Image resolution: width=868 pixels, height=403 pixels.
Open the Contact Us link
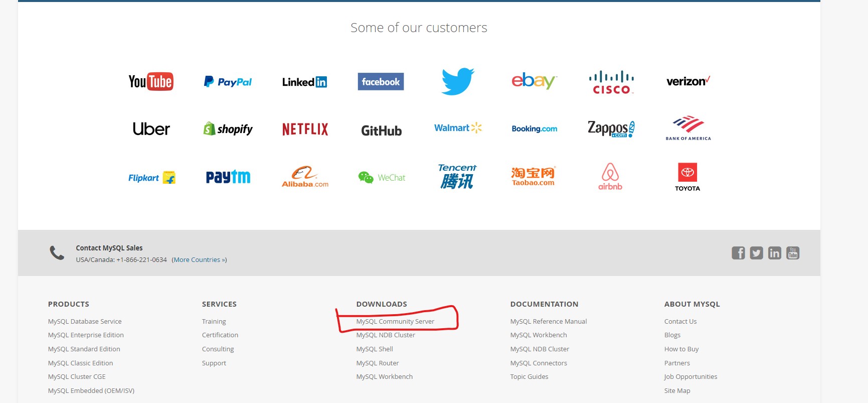pyautogui.click(x=680, y=321)
